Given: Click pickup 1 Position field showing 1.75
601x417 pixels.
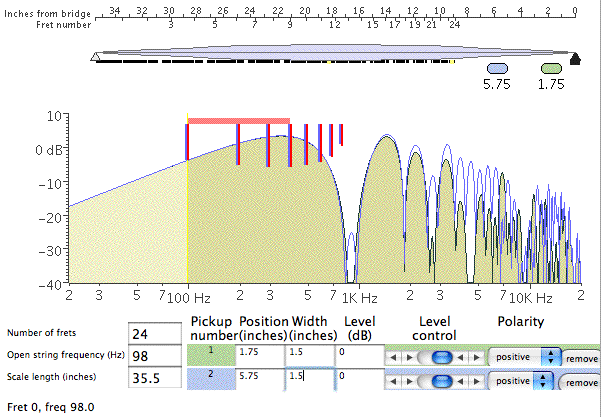Looking at the screenshot, I should pyautogui.click(x=261, y=353).
